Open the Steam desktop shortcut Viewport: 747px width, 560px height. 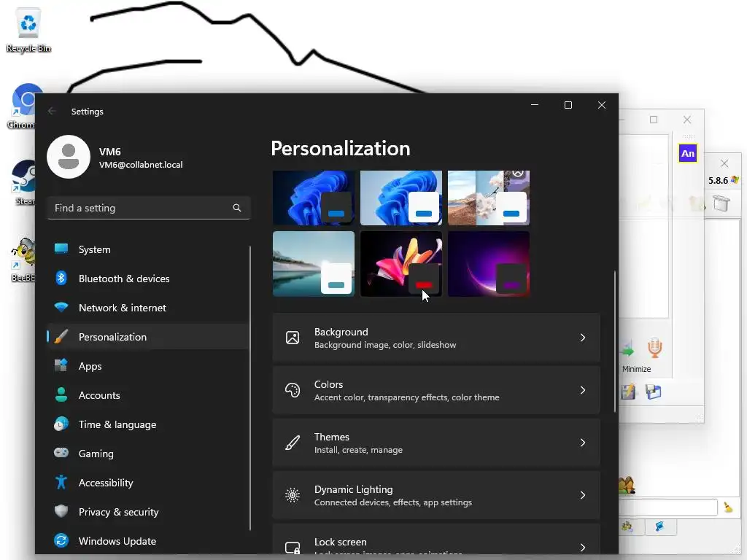[23, 183]
